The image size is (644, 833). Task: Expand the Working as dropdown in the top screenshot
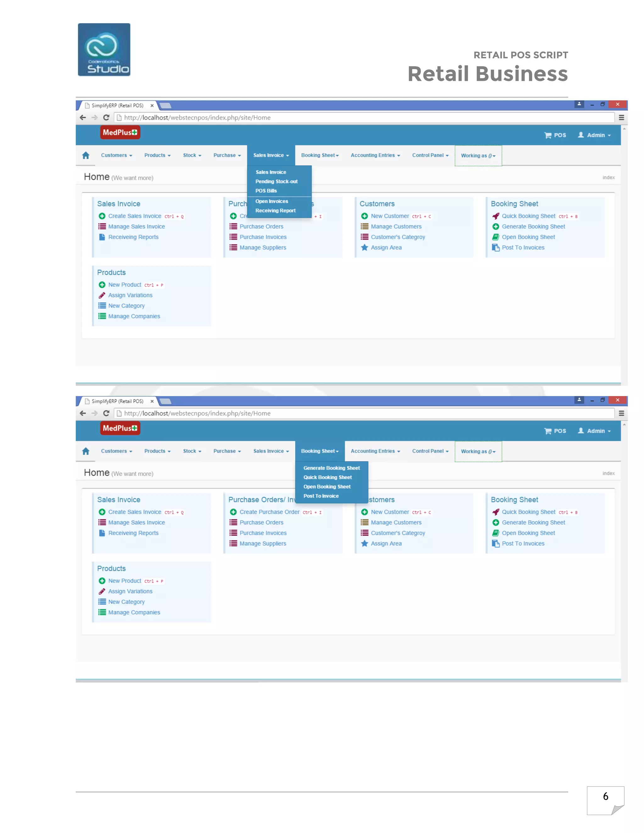478,156
